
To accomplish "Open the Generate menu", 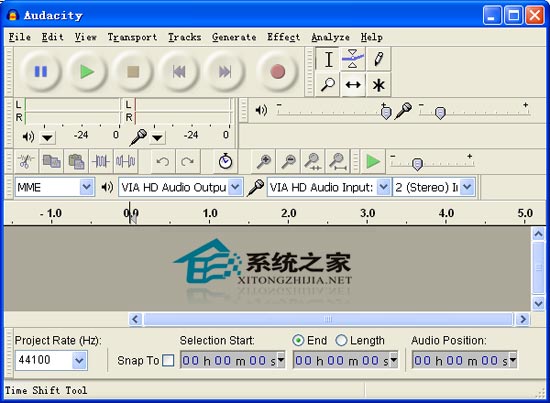I will tap(234, 37).
